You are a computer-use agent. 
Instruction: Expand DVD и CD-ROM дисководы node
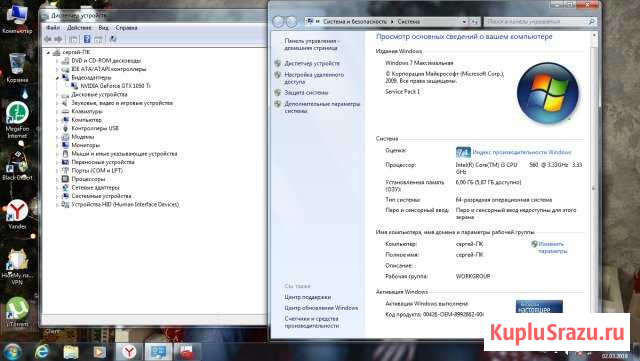pyautogui.click(x=57, y=61)
